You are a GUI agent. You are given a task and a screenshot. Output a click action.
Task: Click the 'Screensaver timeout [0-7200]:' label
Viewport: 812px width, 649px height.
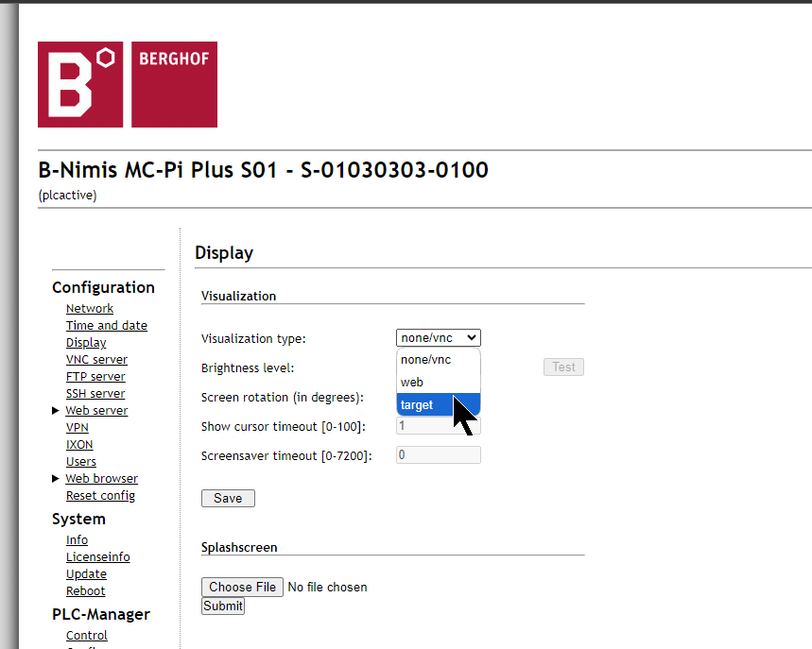pos(286,456)
